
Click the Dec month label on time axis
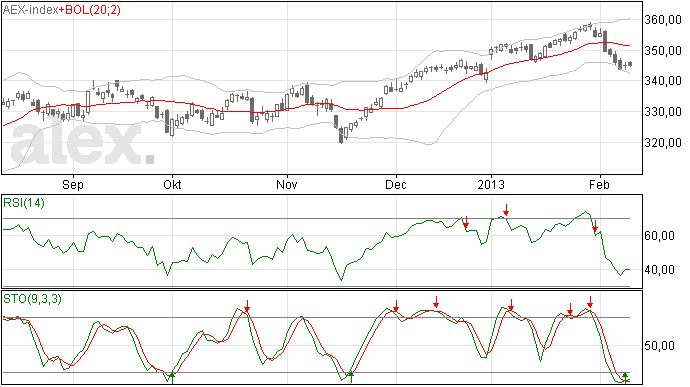(396, 184)
